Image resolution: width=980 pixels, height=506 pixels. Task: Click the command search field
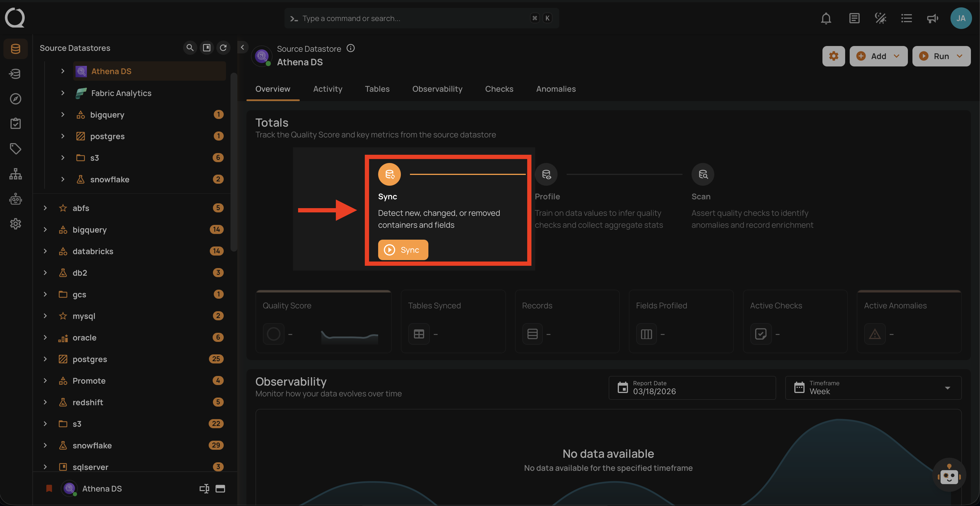pyautogui.click(x=418, y=18)
